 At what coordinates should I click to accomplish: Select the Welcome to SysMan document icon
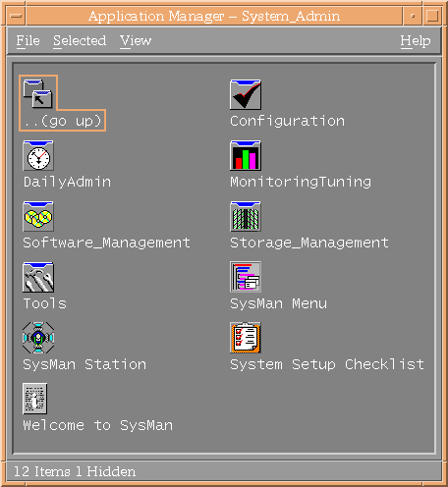(x=35, y=399)
